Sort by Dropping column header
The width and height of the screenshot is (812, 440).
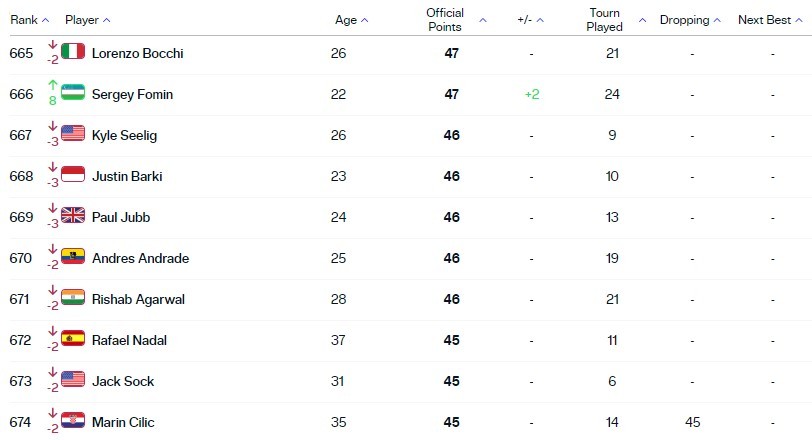coord(685,20)
